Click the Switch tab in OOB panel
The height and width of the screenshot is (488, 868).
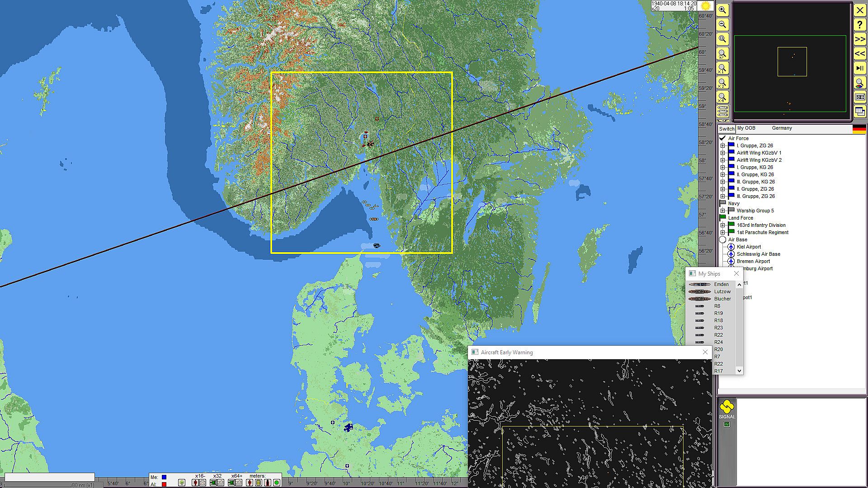pos(726,129)
